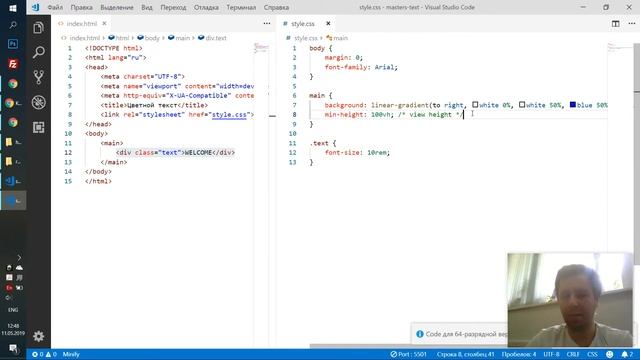Screen dimensions: 640x360
Task: Open Windows Action Center notifications
Action: coord(13,349)
